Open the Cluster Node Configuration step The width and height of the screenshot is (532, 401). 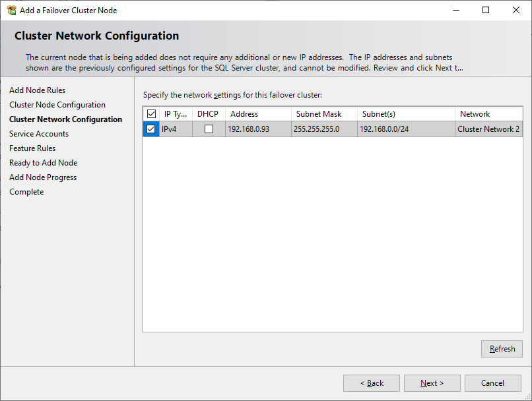coord(57,105)
